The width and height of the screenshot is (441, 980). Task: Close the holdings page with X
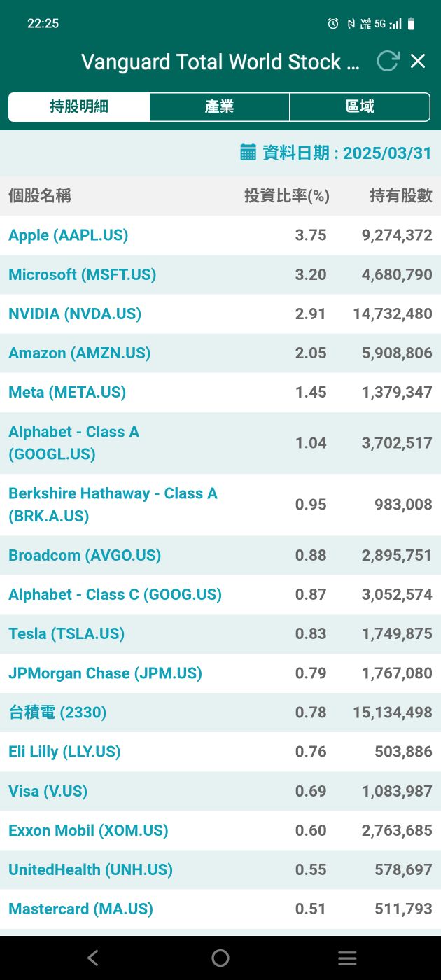(418, 62)
